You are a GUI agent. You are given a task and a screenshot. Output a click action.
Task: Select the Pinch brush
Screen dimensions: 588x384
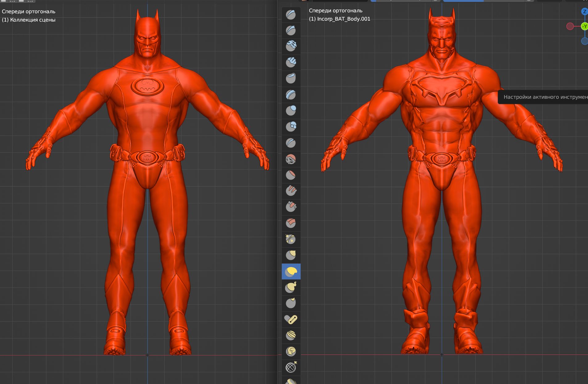(291, 239)
